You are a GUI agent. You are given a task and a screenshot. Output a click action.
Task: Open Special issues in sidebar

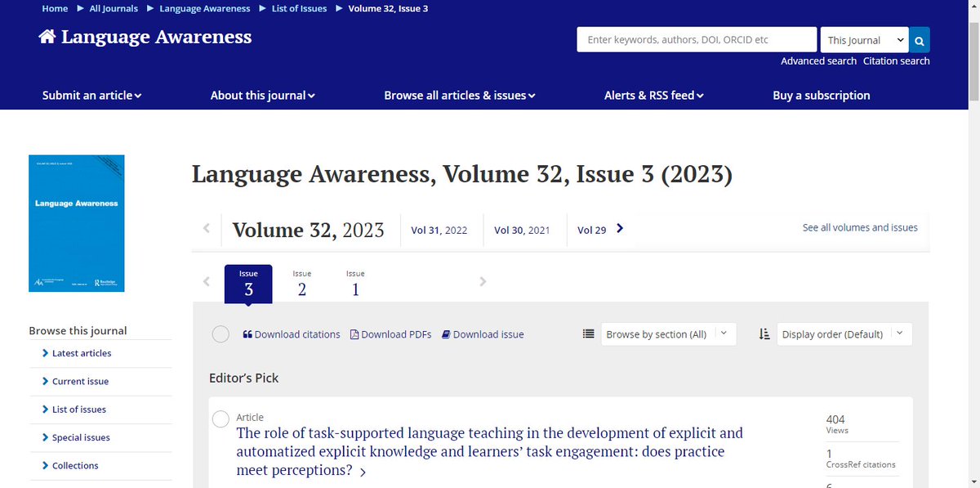(81, 437)
